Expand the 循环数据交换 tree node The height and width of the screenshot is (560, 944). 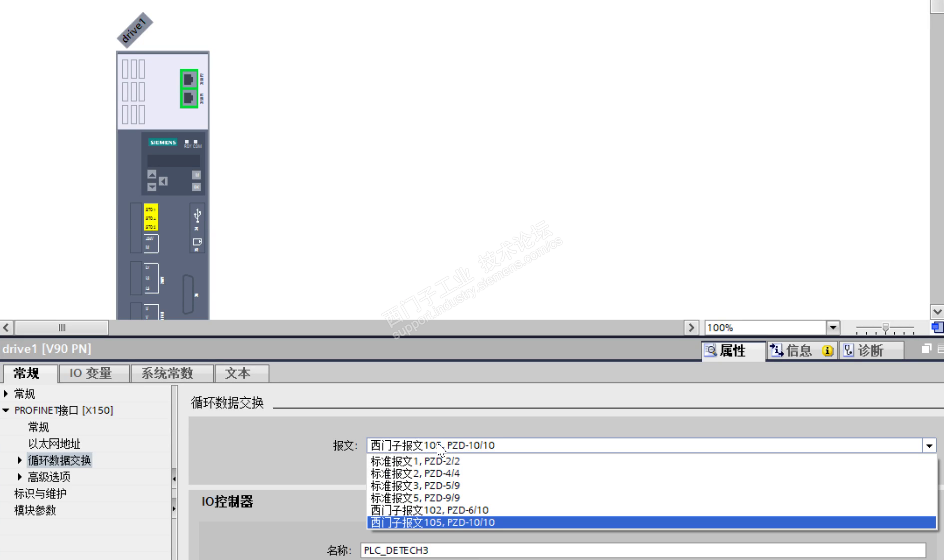pos(19,460)
